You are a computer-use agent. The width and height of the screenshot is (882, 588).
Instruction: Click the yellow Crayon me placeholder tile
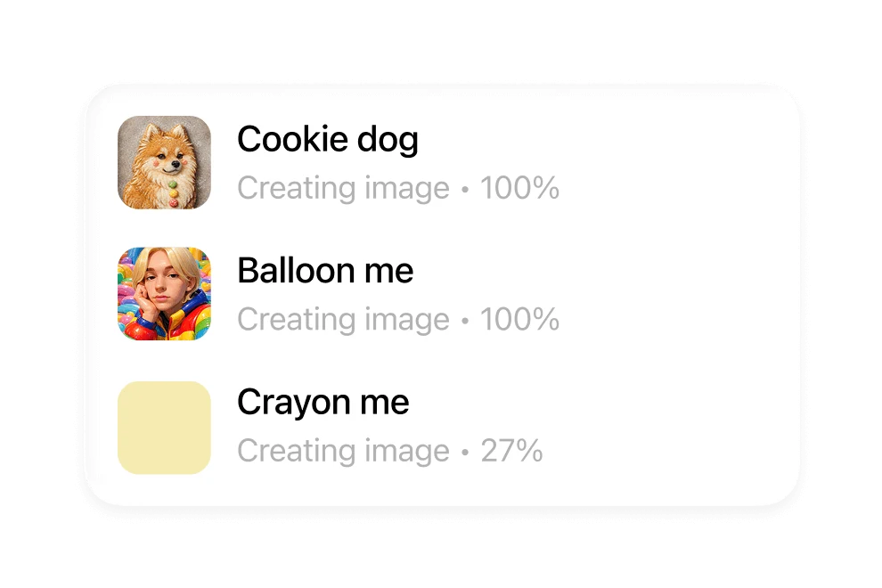(164, 429)
